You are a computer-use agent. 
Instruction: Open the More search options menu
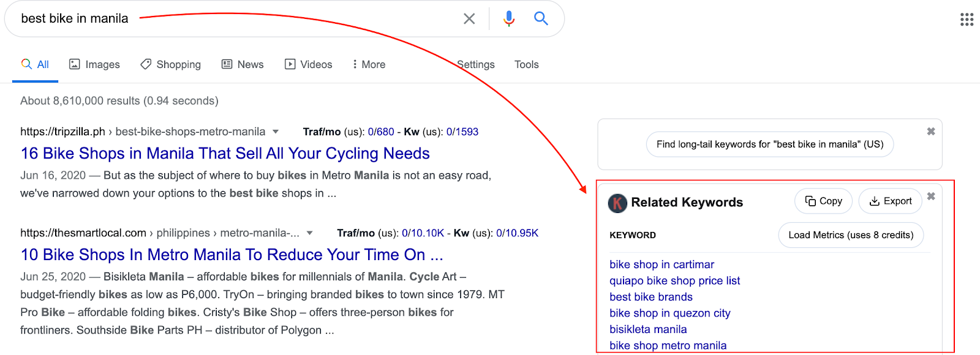pyautogui.click(x=369, y=64)
